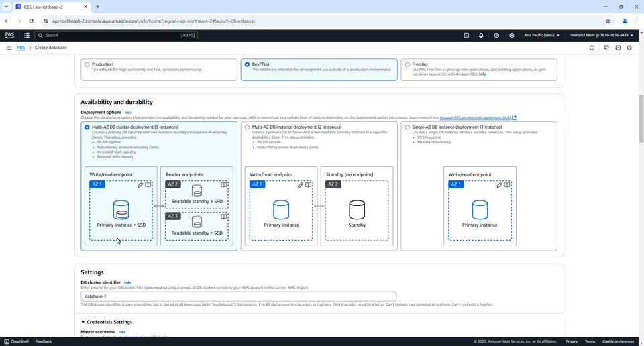The width and height of the screenshot is (644, 346).
Task: Open the help question mark menu
Action: pos(496,36)
